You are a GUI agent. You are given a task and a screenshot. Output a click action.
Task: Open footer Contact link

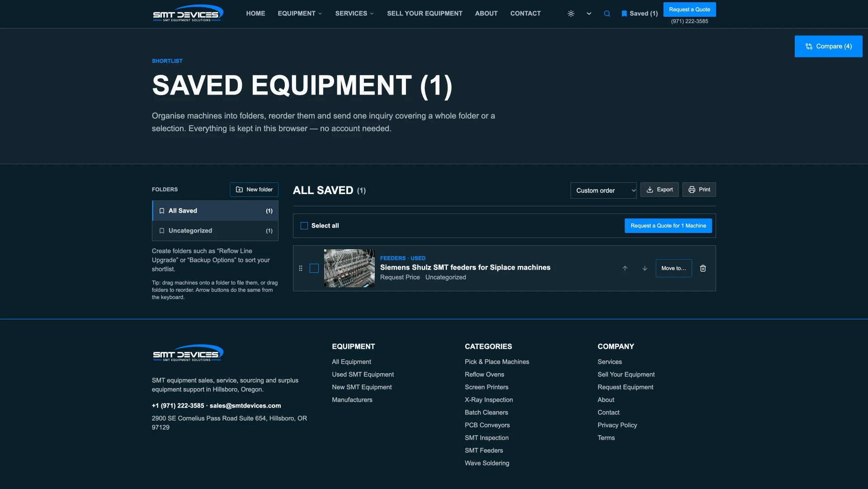coord(609,413)
